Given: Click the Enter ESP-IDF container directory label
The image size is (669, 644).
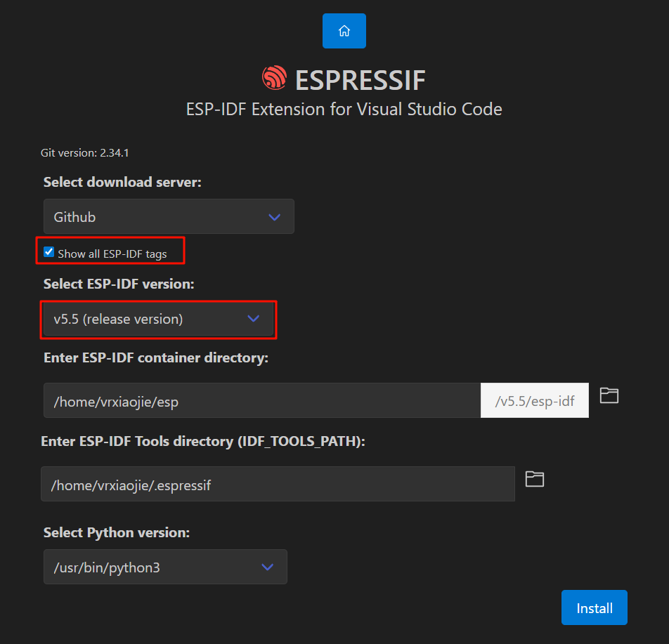Looking at the screenshot, I should click(155, 357).
